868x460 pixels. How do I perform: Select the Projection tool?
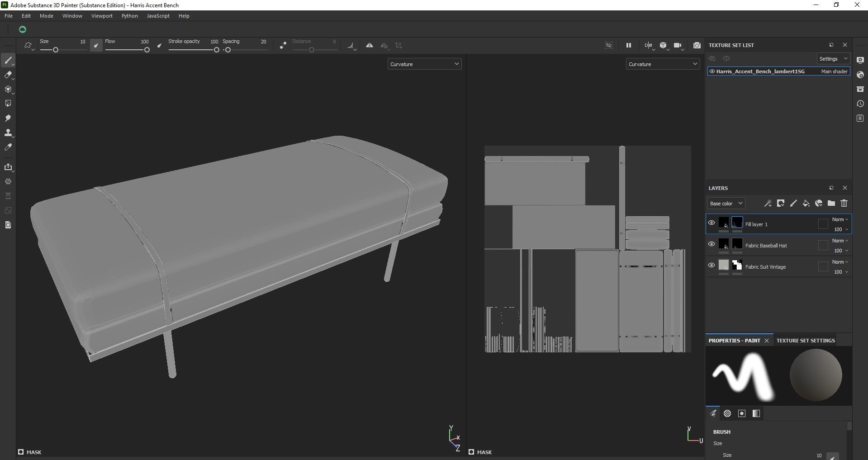(8, 90)
